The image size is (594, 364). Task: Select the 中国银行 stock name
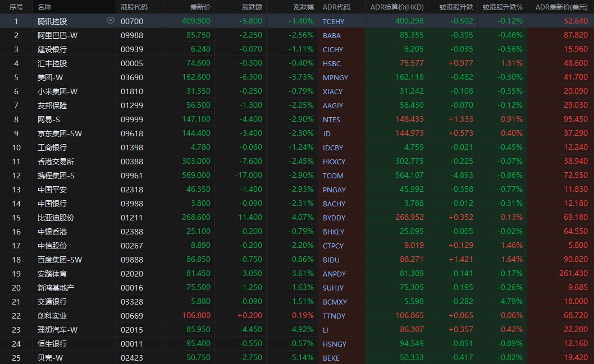pos(52,203)
